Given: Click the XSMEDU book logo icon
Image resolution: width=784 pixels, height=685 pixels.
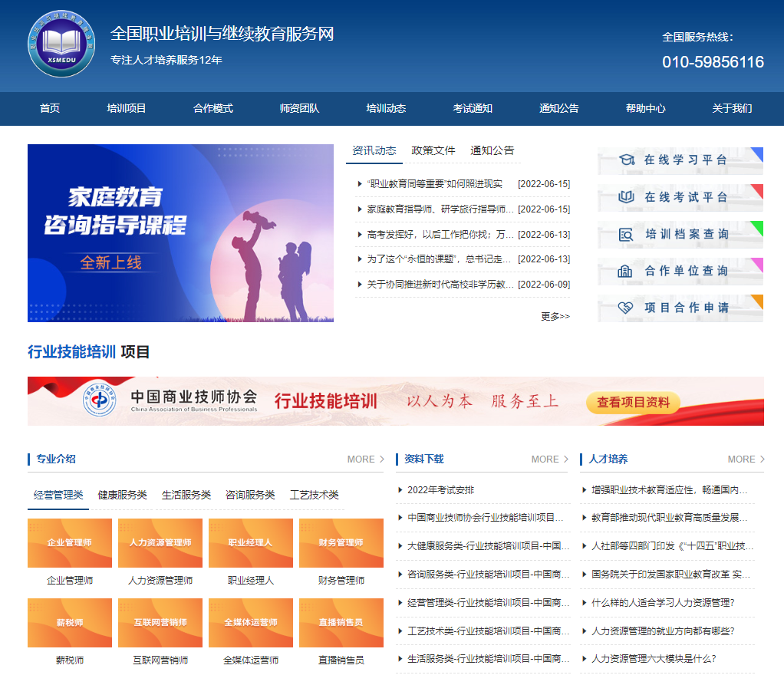Looking at the screenshot, I should pos(61,44).
